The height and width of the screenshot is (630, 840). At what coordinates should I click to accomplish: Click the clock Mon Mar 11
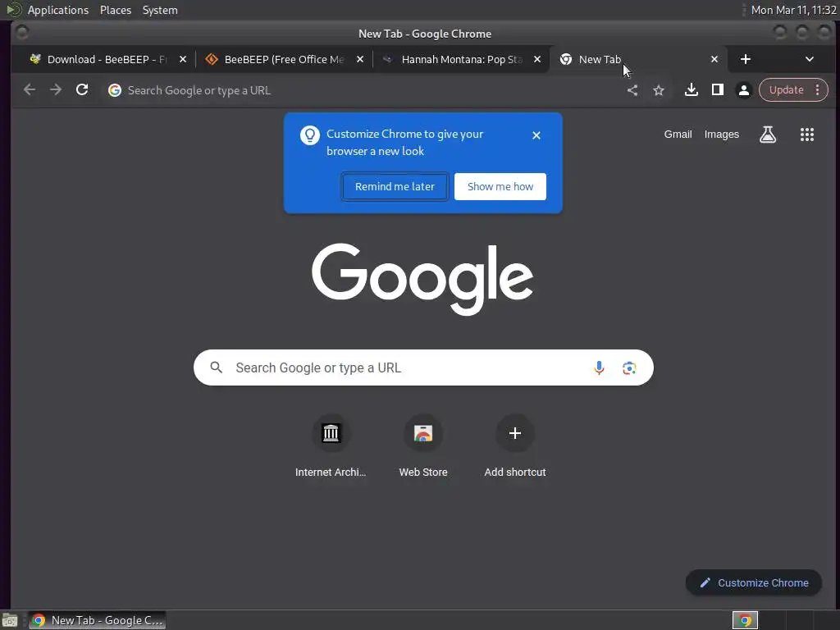point(793,10)
